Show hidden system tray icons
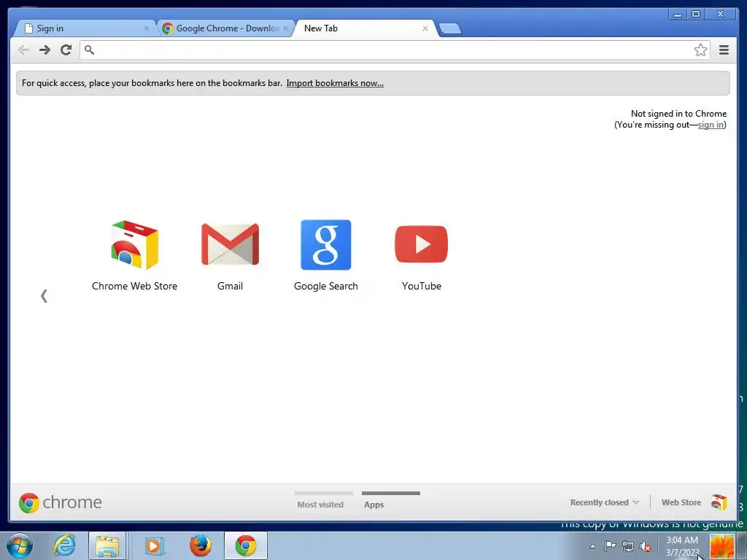Image resolution: width=747 pixels, height=560 pixels. [592, 546]
